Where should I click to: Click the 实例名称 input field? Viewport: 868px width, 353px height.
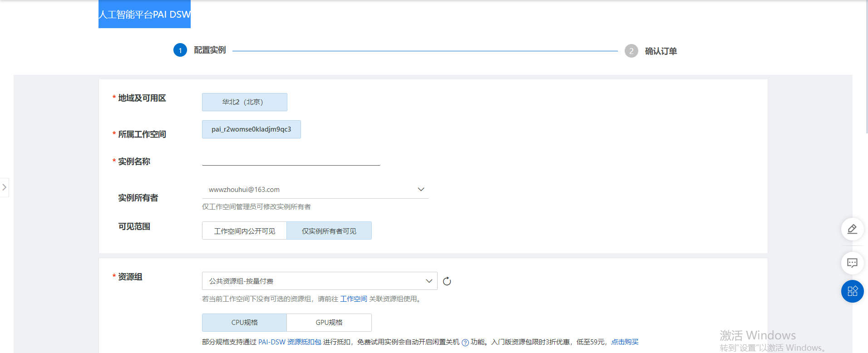click(x=291, y=160)
